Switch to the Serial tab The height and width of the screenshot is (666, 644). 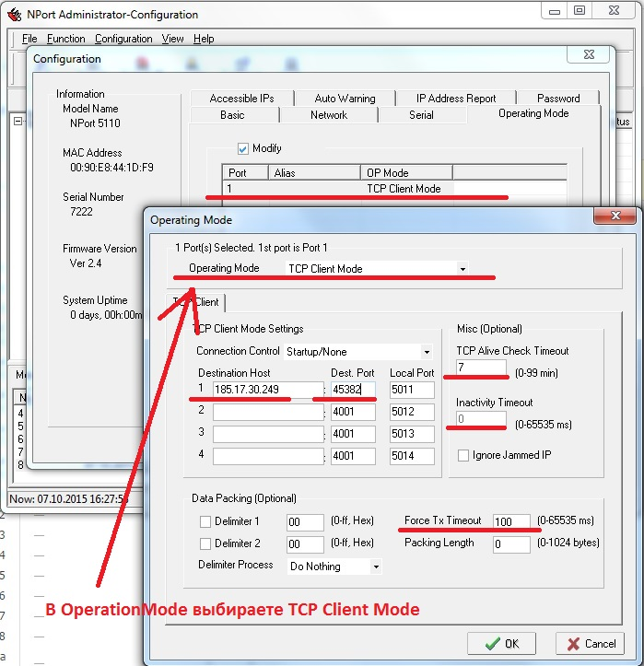coord(421,115)
